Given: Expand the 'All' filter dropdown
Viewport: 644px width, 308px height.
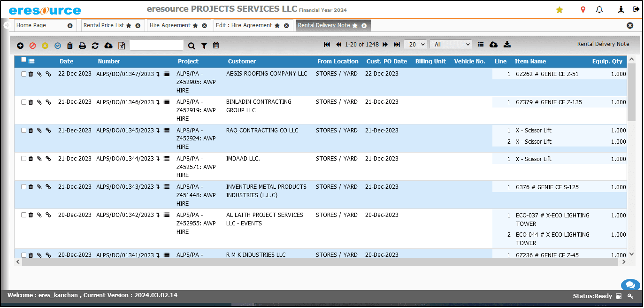Looking at the screenshot, I should coord(450,45).
